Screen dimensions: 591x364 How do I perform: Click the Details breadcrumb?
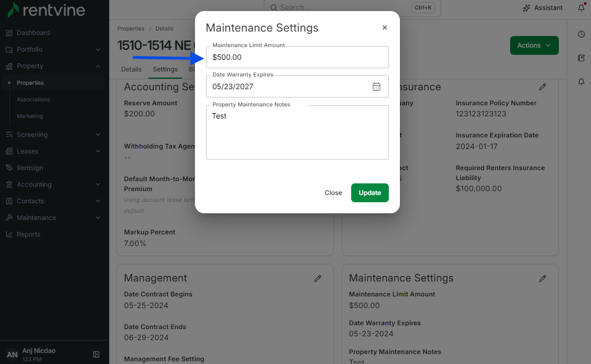(165, 29)
